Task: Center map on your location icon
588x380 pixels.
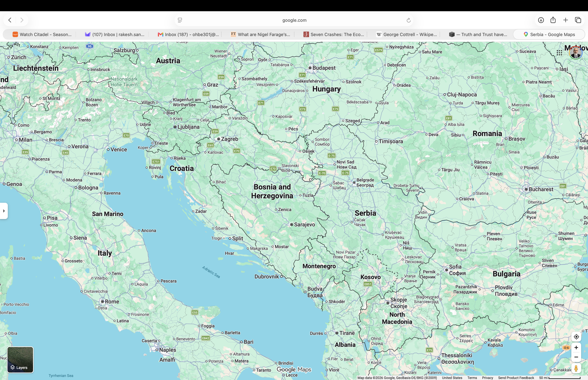Action: coord(576,337)
